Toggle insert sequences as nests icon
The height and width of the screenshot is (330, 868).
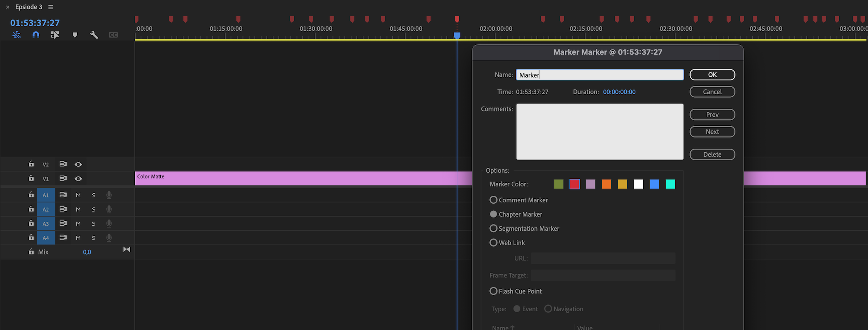click(16, 35)
